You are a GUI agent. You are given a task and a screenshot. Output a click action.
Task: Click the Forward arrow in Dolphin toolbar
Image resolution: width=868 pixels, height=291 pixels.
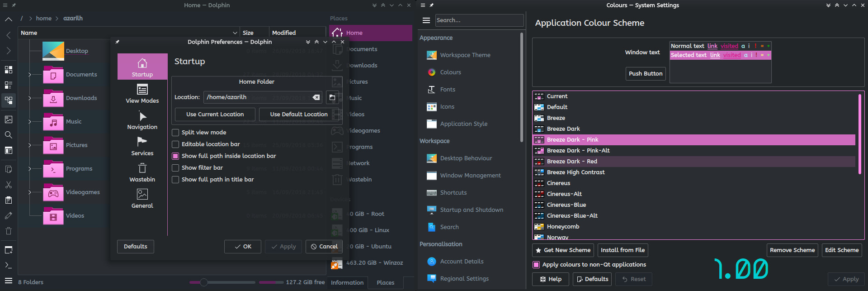tap(8, 51)
